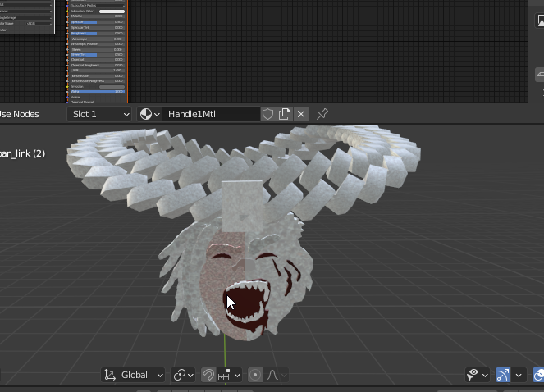Adjust the Anisotropic slider

[97, 39]
